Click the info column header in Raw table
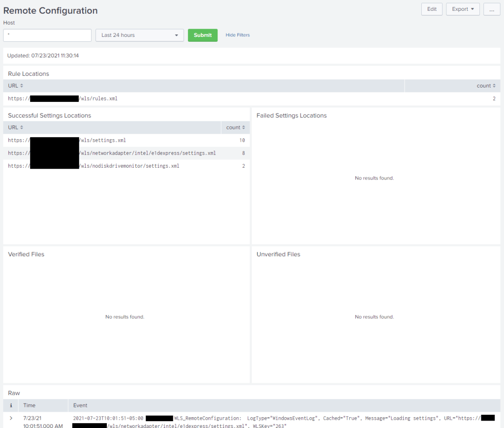504x428 pixels. [11, 405]
